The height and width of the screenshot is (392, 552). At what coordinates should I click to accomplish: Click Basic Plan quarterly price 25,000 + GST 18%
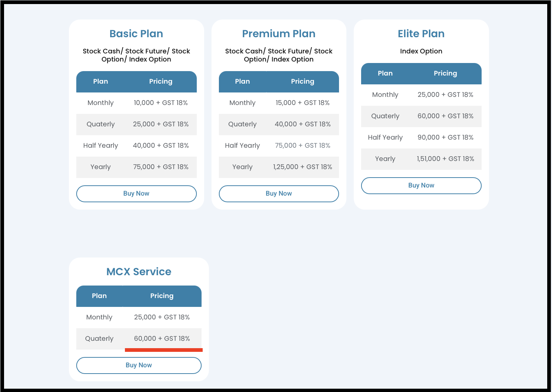[161, 124]
